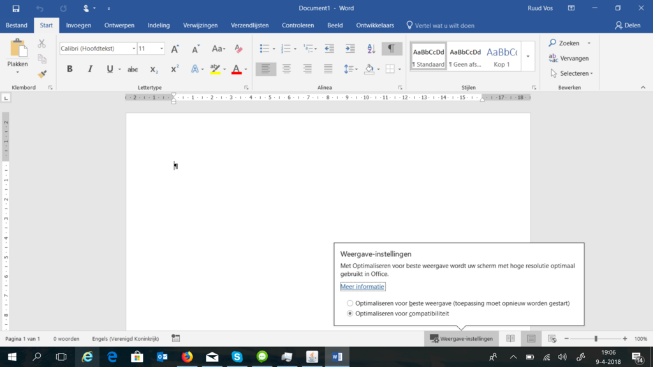The width and height of the screenshot is (653, 367).
Task: Align text left
Action: (x=266, y=69)
